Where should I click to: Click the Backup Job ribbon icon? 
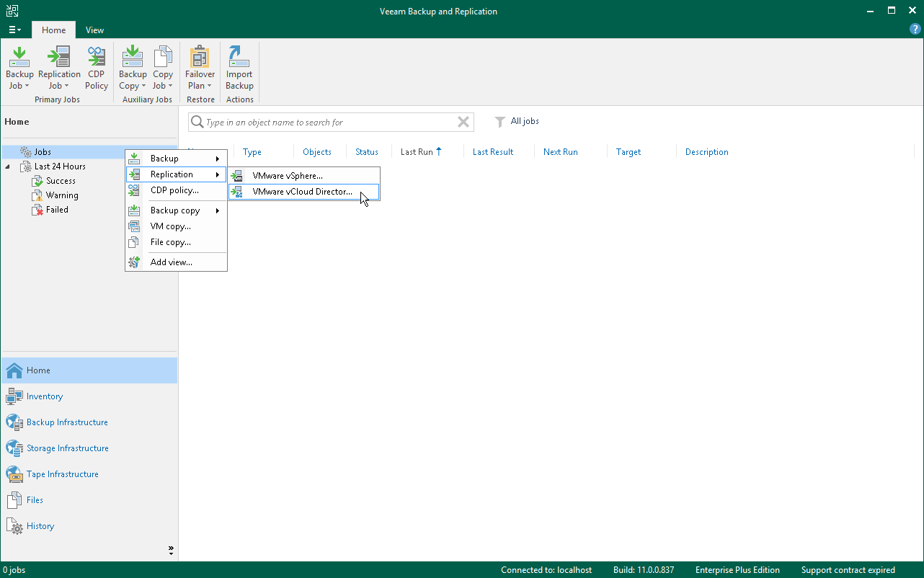pyautogui.click(x=19, y=69)
